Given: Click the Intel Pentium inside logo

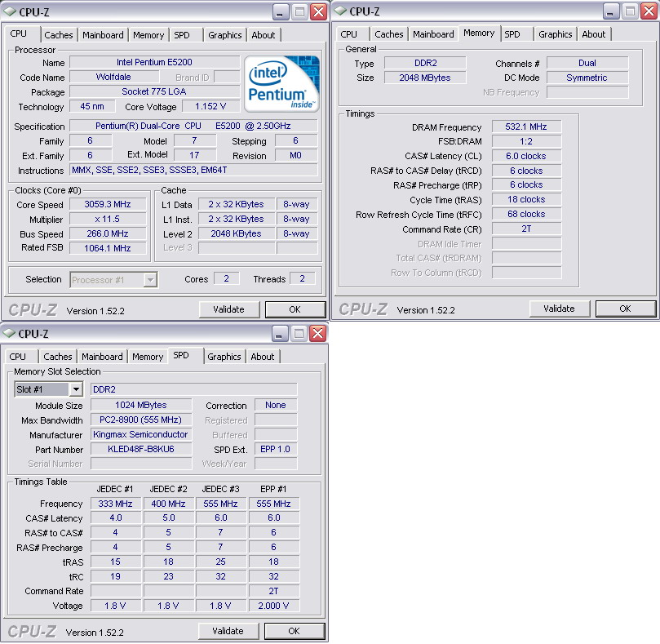Looking at the screenshot, I should [281, 84].
